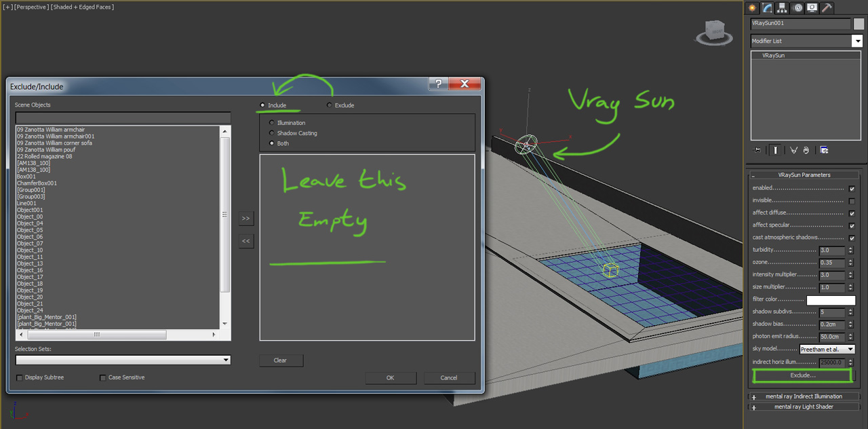
Task: Select VRaySun in the modifier stack
Action: click(773, 56)
